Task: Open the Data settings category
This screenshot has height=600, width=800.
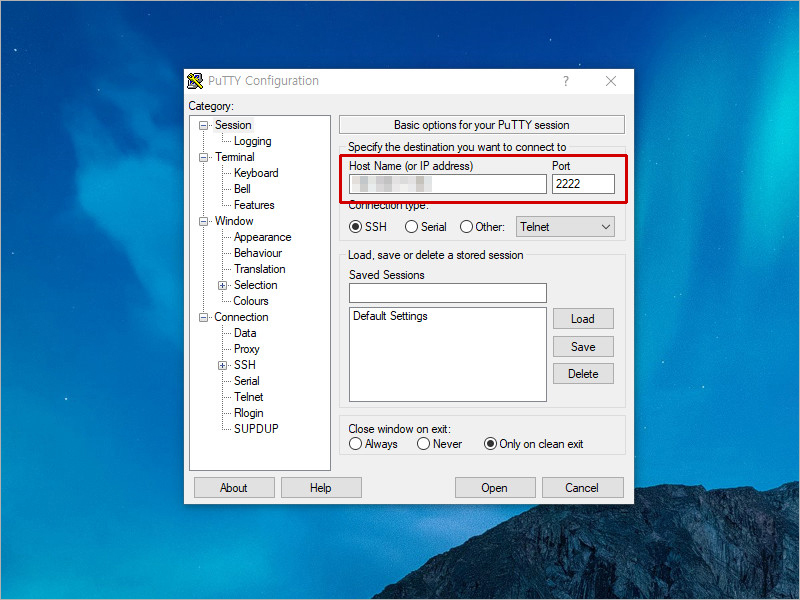Action: point(245,333)
